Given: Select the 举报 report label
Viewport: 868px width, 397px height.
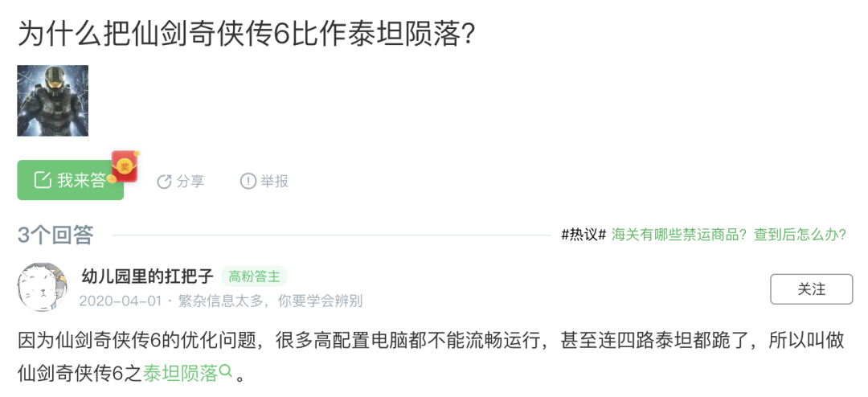Looking at the screenshot, I should [274, 182].
